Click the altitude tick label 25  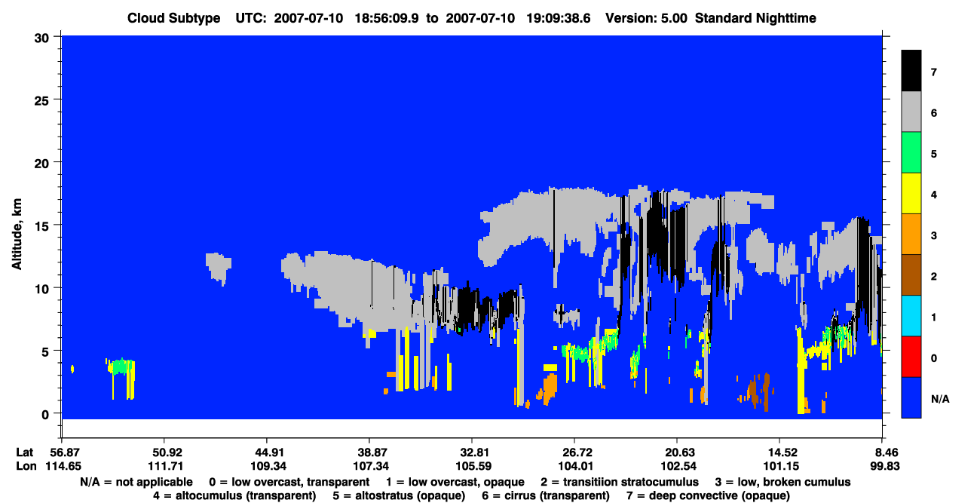44,100
